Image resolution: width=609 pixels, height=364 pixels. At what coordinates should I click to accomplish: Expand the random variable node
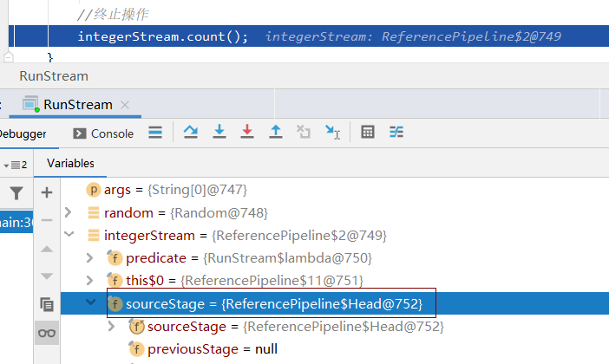pos(69,212)
